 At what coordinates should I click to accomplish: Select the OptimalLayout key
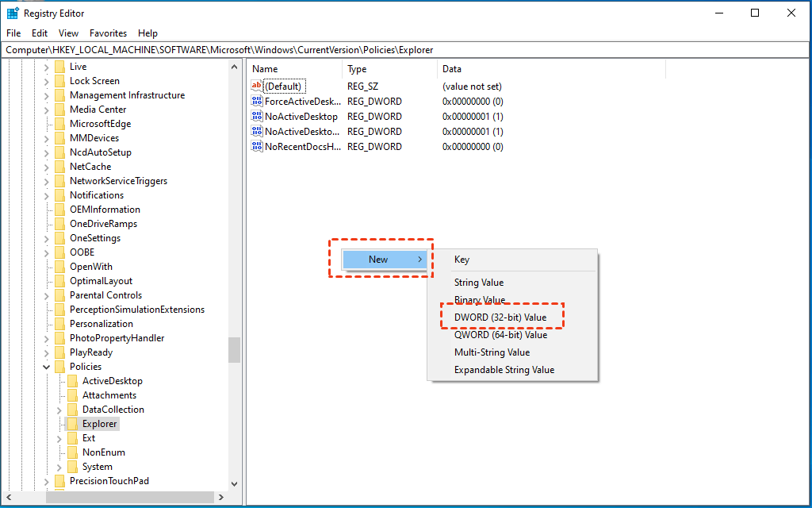tap(101, 281)
